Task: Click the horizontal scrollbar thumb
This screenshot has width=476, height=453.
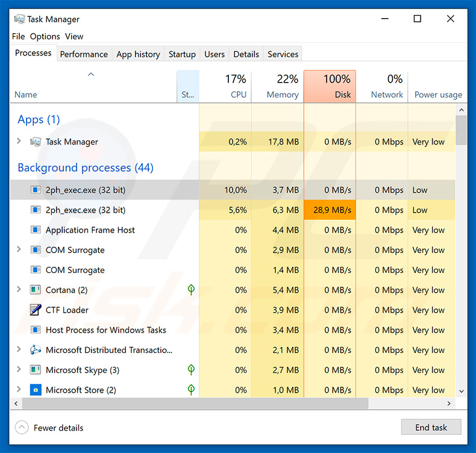Action: [x=195, y=404]
